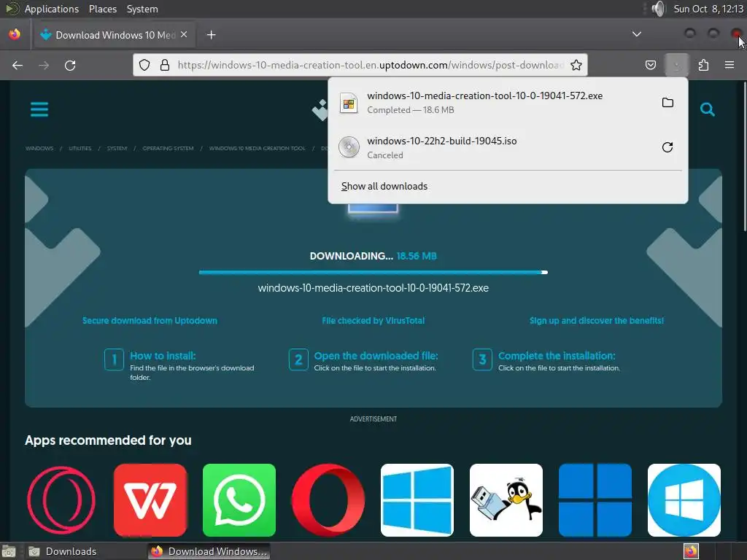Viewport: 747px width, 560px height.
Task: Select the Download Windows 10 Media tab
Action: 115,35
